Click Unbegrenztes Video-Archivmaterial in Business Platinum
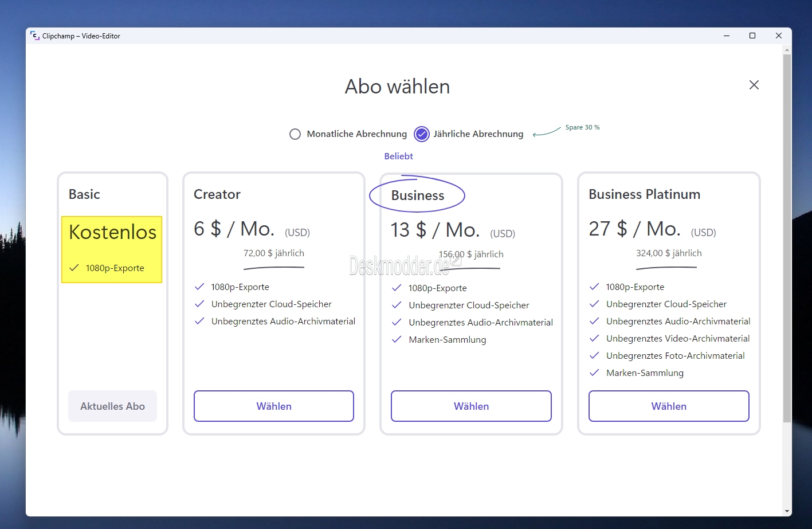 coord(678,339)
